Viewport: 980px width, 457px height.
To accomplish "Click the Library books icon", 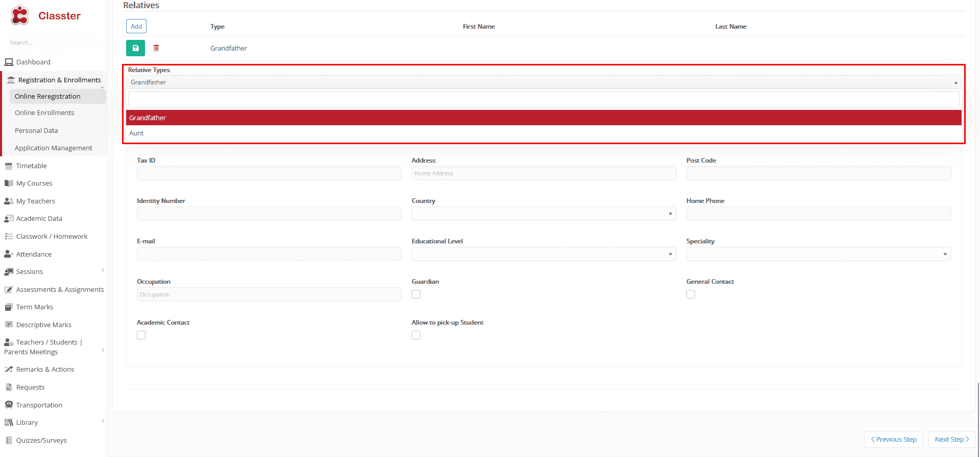I will (9, 422).
